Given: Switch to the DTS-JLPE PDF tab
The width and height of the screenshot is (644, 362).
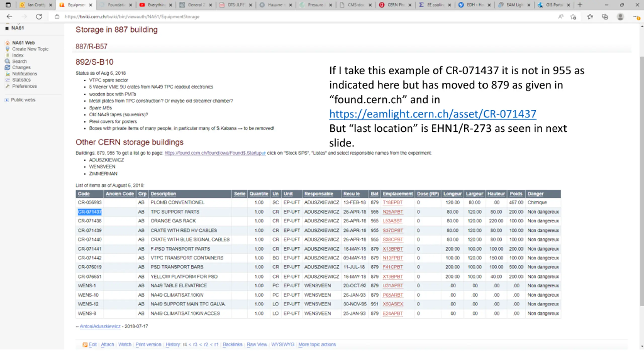Looking at the screenshot, I should pos(236,5).
